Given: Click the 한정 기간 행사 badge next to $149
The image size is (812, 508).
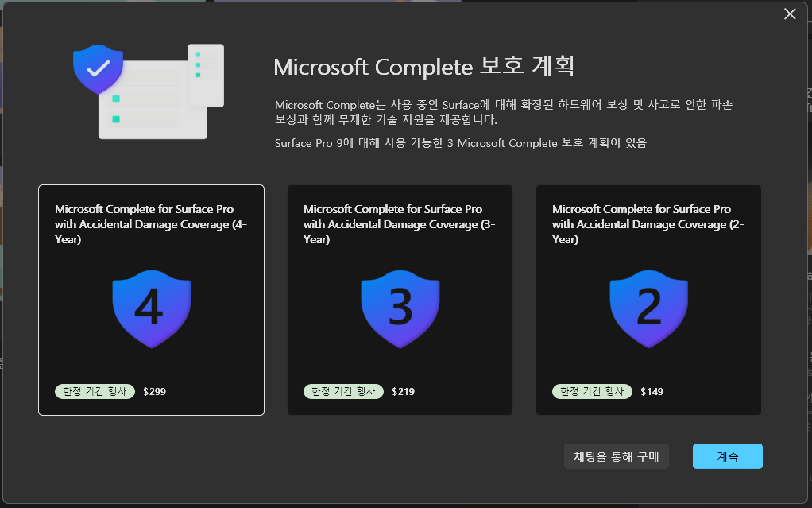Looking at the screenshot, I should pos(592,391).
